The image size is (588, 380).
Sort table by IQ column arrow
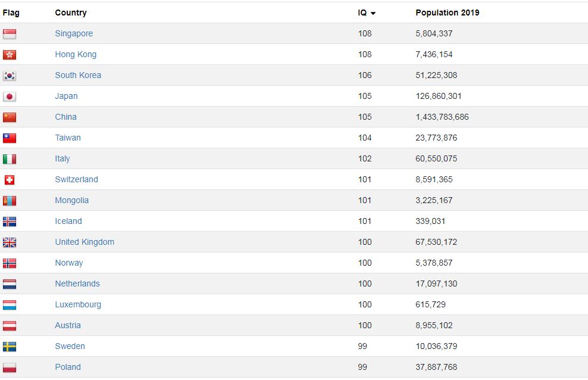pyautogui.click(x=373, y=13)
